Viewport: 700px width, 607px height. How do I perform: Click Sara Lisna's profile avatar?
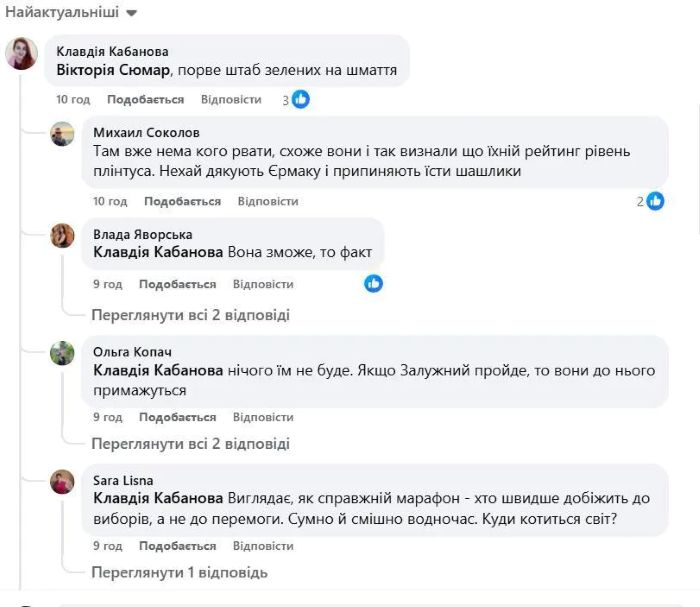tap(62, 481)
